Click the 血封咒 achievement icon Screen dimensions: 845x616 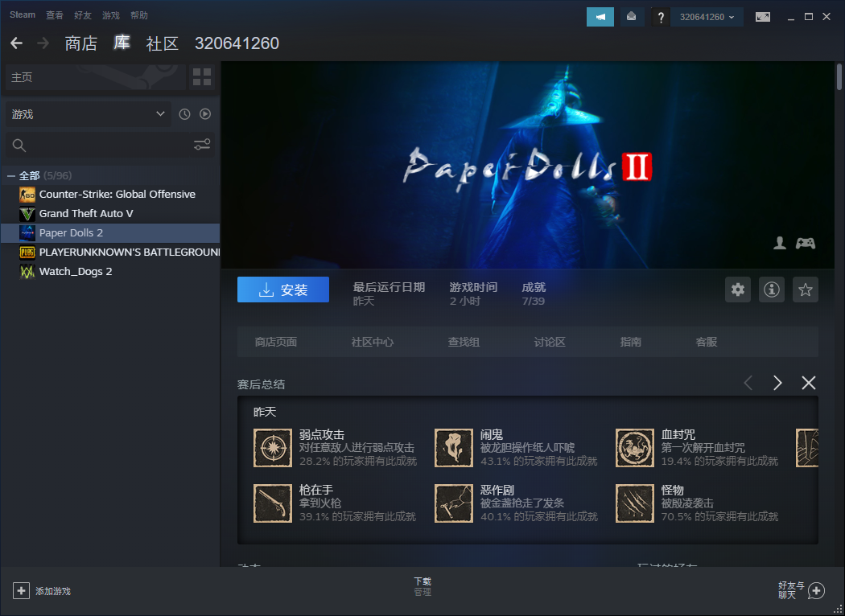[635, 448]
